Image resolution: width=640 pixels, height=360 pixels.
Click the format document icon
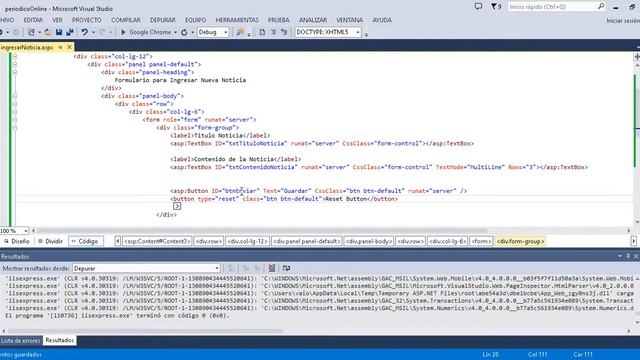[273, 32]
